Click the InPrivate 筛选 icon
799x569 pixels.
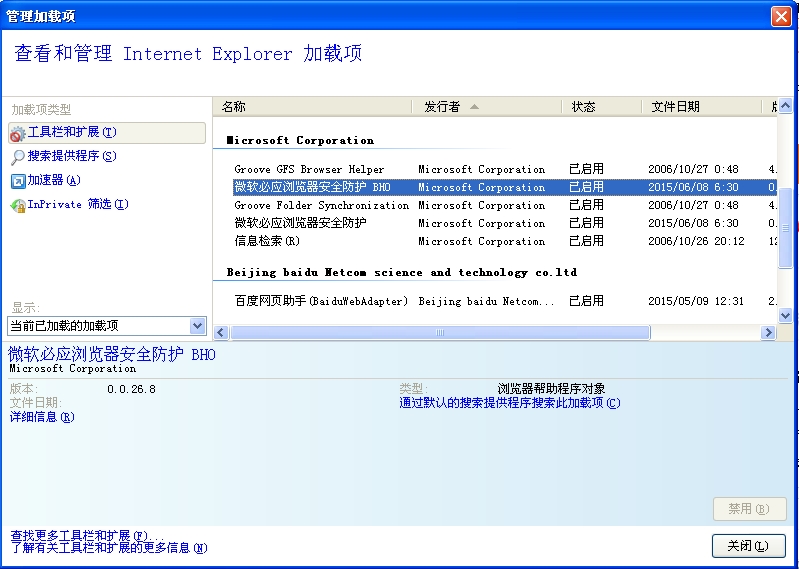pyautogui.click(x=17, y=205)
